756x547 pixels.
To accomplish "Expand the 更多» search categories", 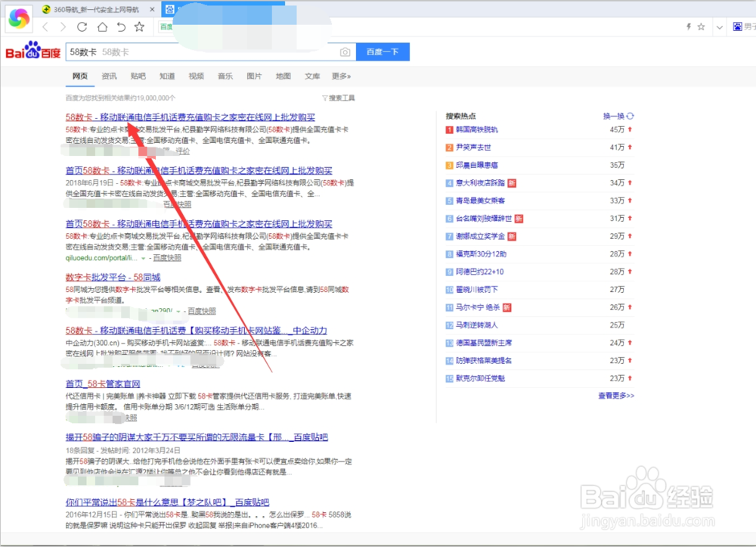I will pyautogui.click(x=342, y=76).
